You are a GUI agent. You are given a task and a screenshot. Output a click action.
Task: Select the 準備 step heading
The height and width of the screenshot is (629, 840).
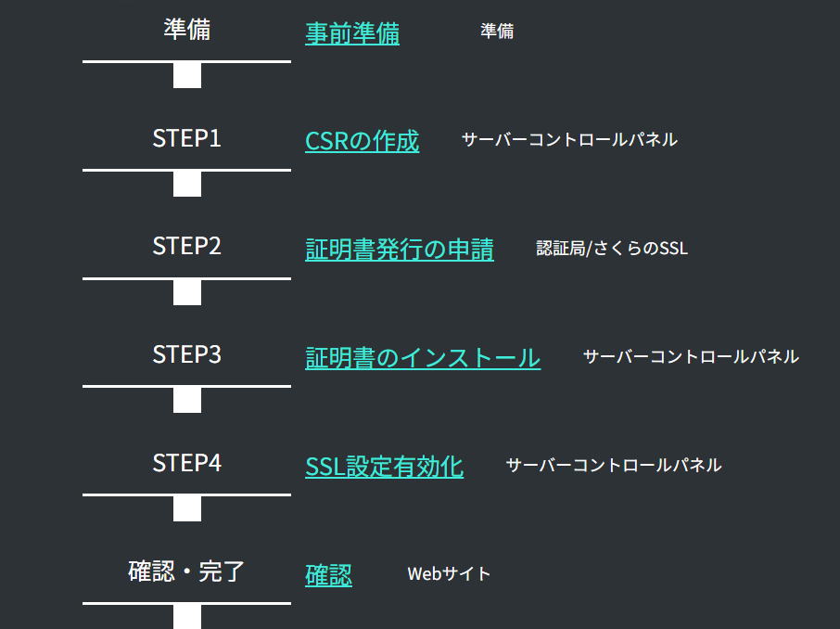[x=187, y=30]
